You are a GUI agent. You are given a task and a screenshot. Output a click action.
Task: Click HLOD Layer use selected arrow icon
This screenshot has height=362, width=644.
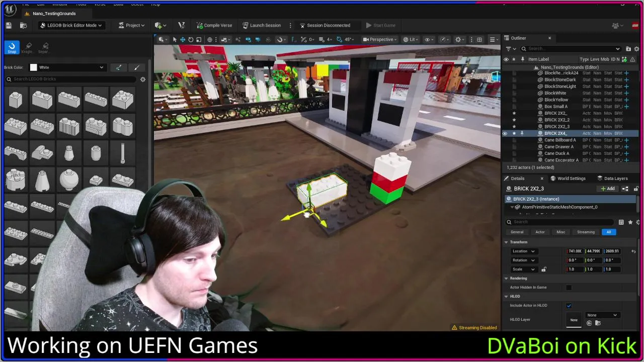589,323
